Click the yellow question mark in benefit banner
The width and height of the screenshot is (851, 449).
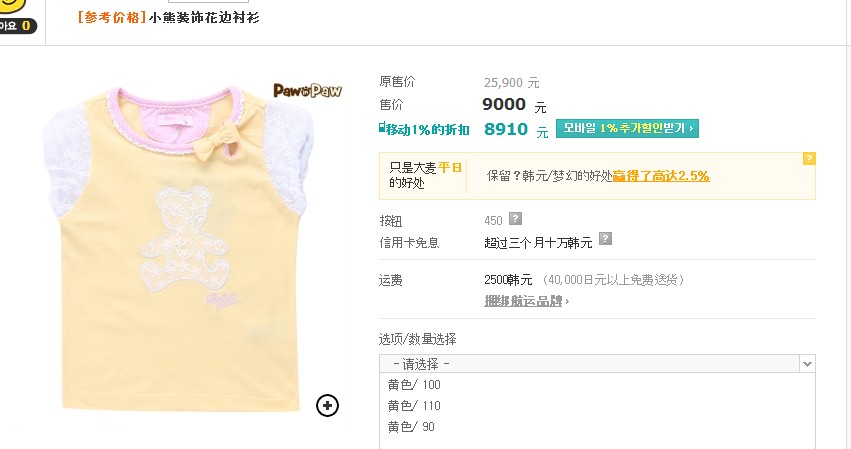809,159
